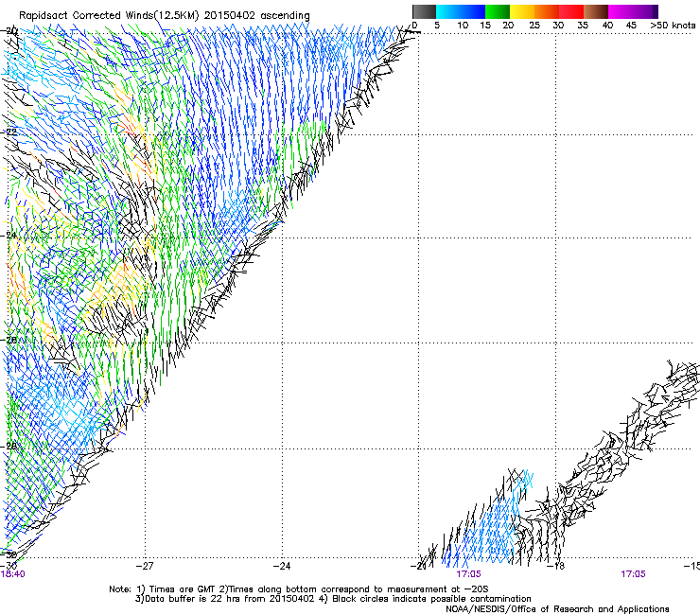This screenshot has height=615, width=700.
Task: Click the '-22' latitude axis label
Action: (9, 132)
